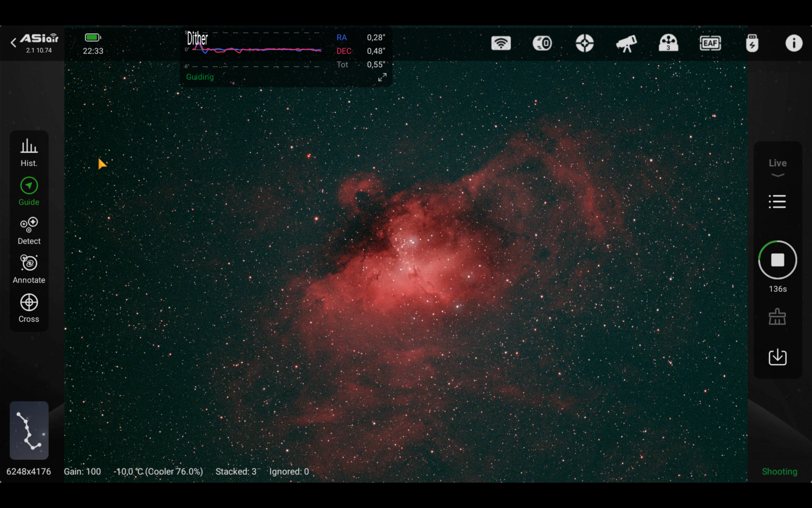The width and height of the screenshot is (812, 508).
Task: Show the histogram with Hist. tool
Action: (x=29, y=152)
